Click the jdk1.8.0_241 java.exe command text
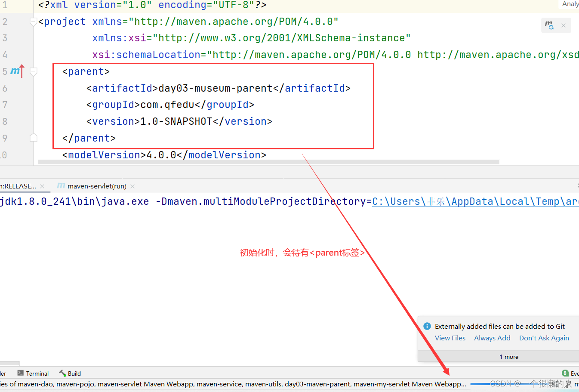Viewport: 579px width, 392px height. pos(74,201)
